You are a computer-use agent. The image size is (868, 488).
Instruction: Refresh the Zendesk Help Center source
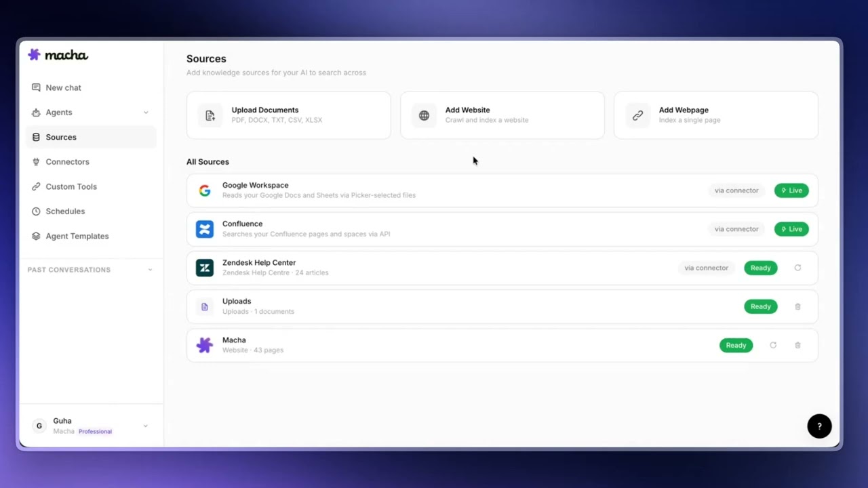tap(797, 268)
